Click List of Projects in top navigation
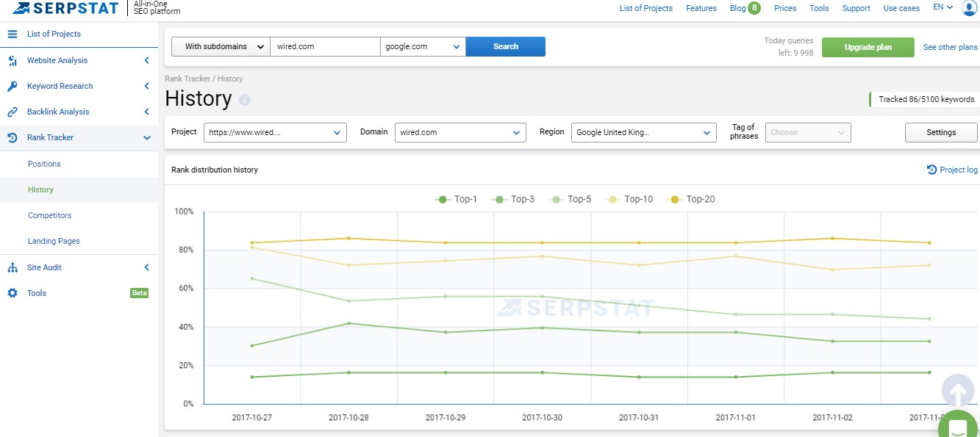Image resolution: width=980 pixels, height=437 pixels. pos(646,8)
